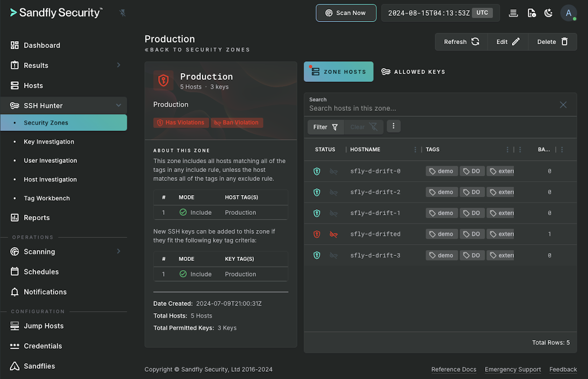Click the Clear filter button

point(363,127)
